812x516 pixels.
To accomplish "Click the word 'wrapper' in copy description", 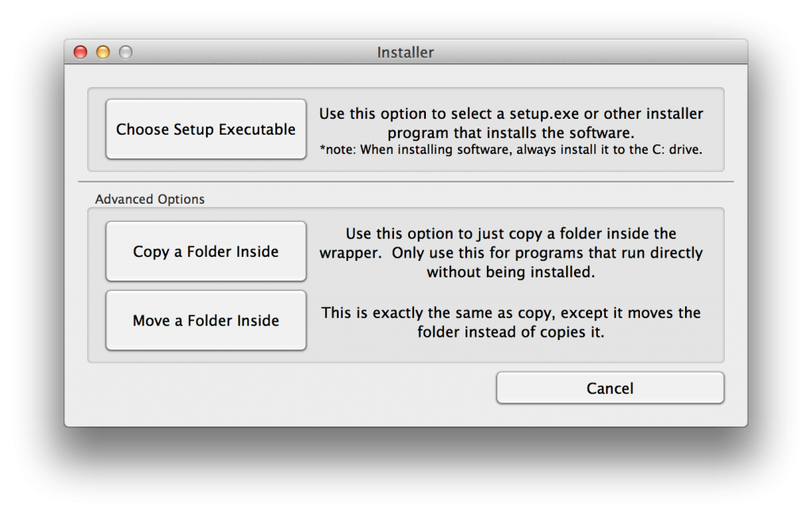I will (344, 253).
